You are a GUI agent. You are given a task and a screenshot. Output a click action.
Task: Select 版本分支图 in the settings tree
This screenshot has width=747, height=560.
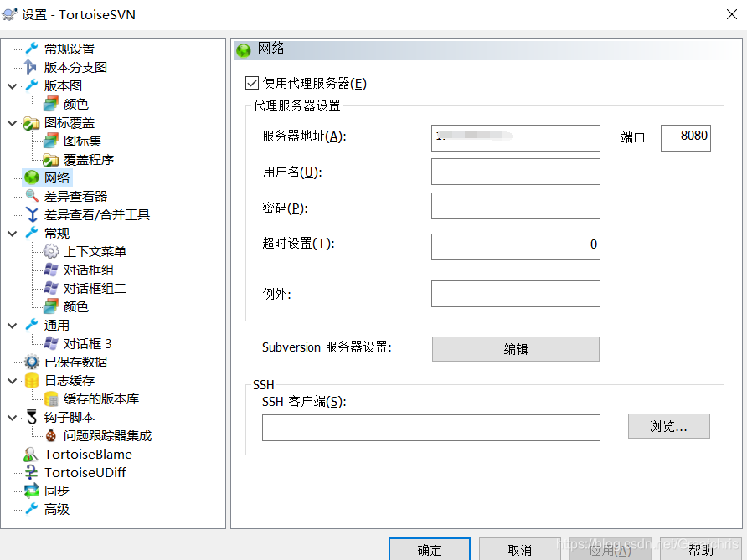(x=75, y=67)
